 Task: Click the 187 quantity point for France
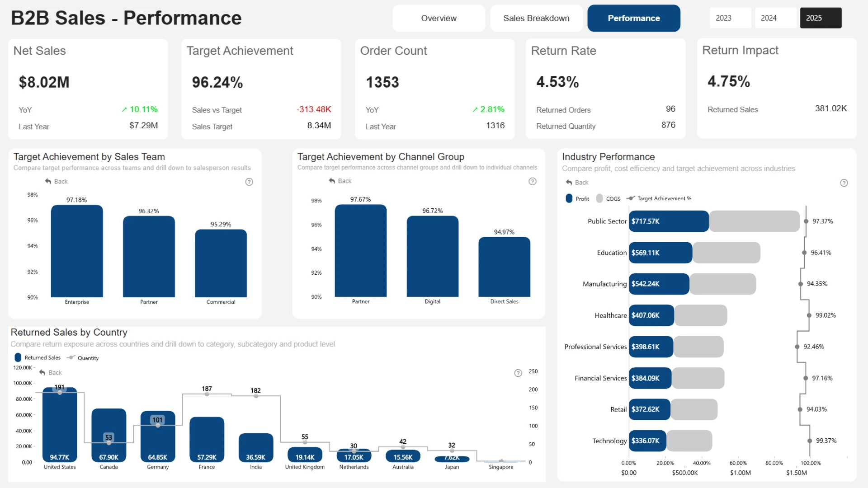pos(207,394)
